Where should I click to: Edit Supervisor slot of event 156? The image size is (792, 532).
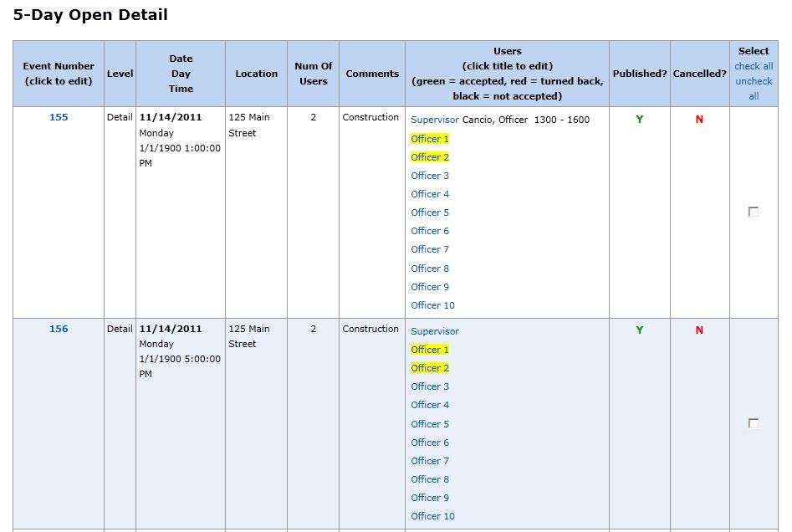tap(435, 331)
